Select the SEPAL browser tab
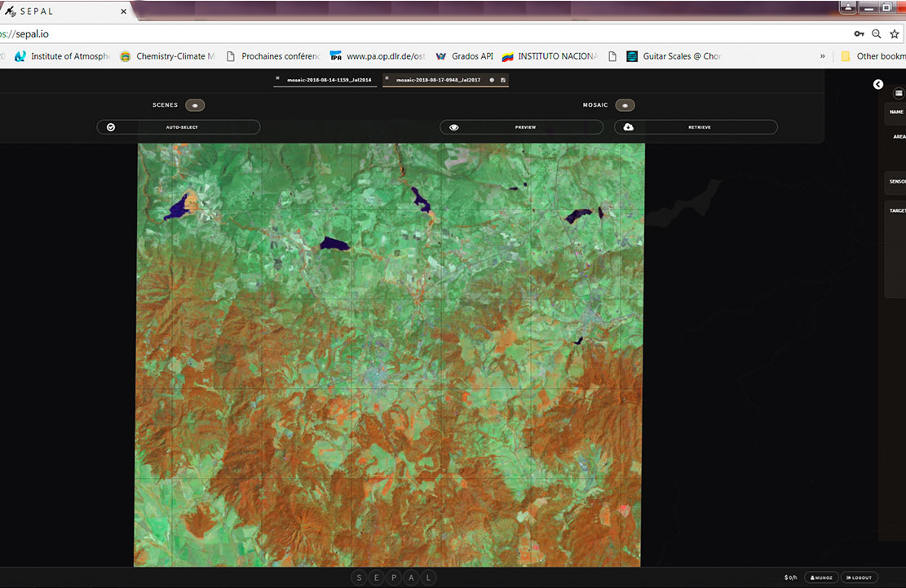906x588 pixels. [64, 11]
